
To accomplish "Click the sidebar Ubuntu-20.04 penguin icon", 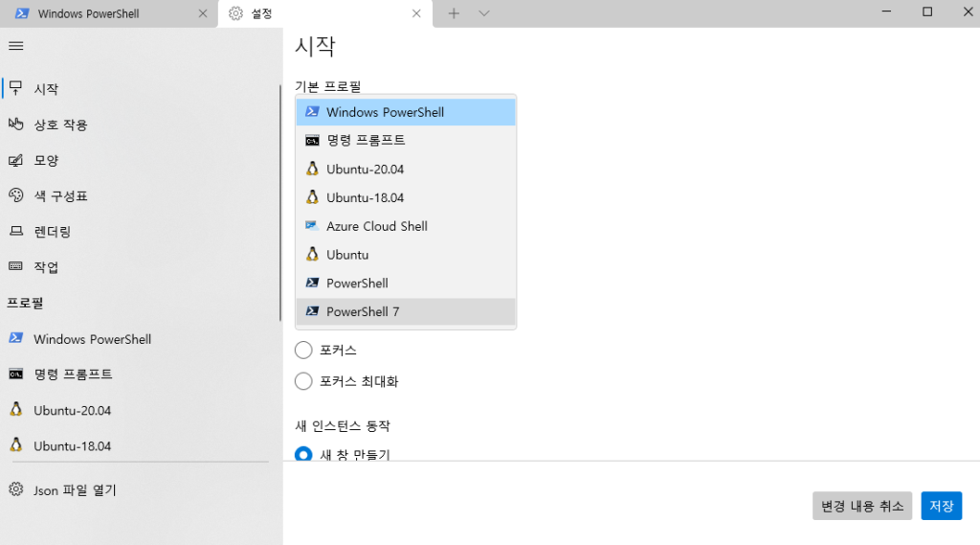I will point(16,409).
